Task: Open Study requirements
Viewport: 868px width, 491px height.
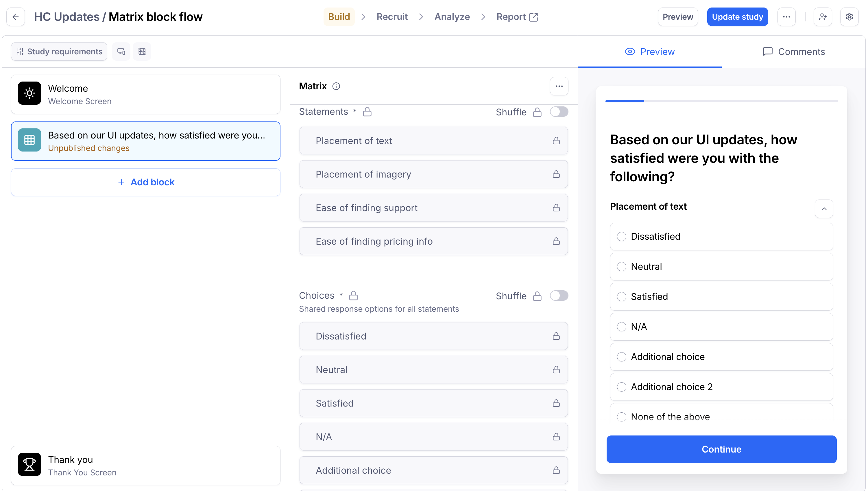Action: click(59, 51)
